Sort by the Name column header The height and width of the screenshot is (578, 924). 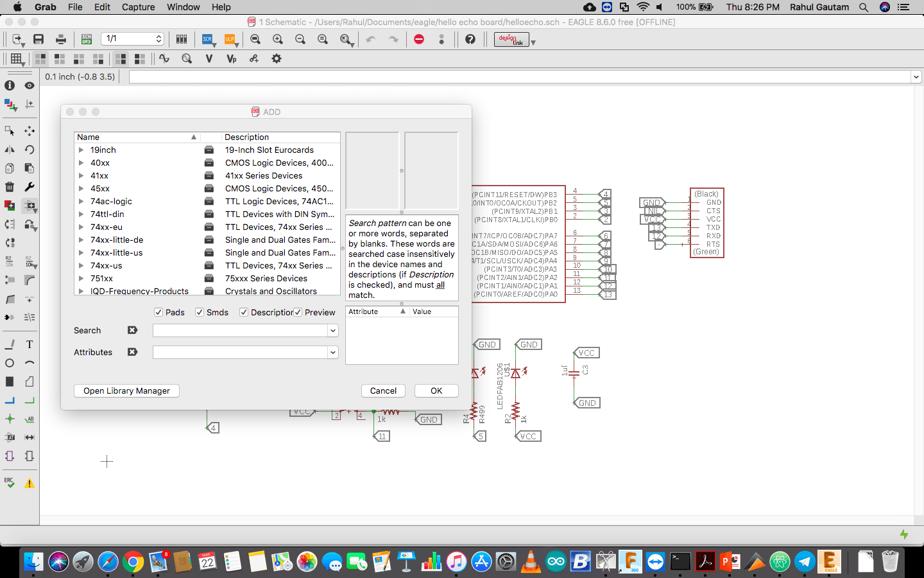point(137,137)
